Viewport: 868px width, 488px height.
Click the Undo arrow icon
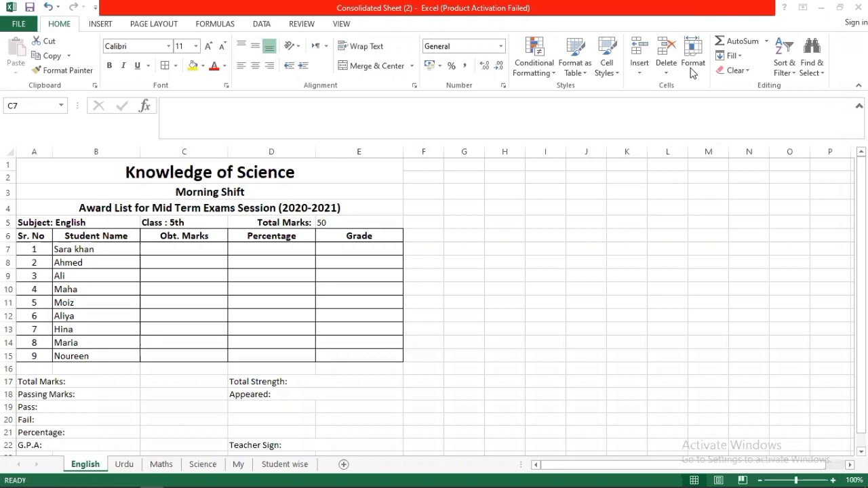point(47,7)
